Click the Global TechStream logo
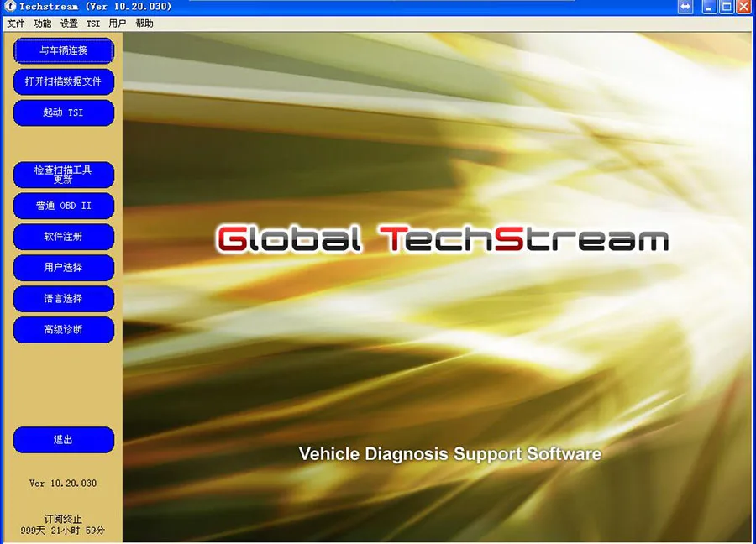 (x=443, y=239)
